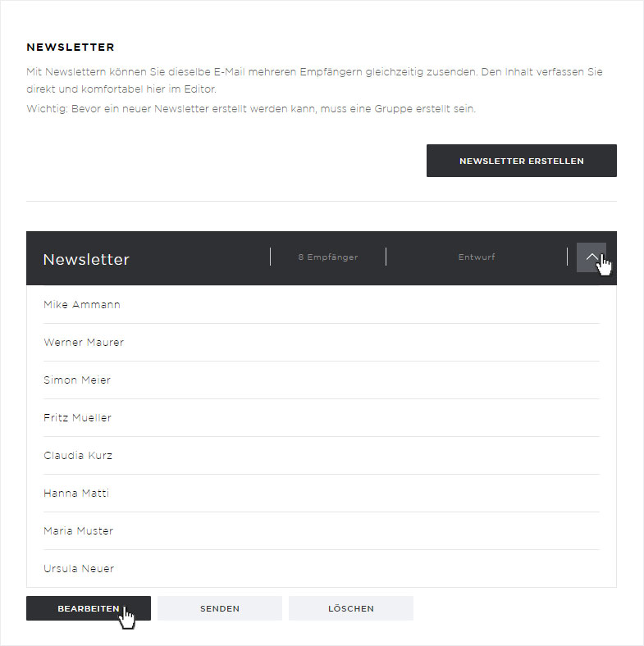Collapse the Newsletter recipient list chevron
The image size is (644, 646).
click(591, 257)
